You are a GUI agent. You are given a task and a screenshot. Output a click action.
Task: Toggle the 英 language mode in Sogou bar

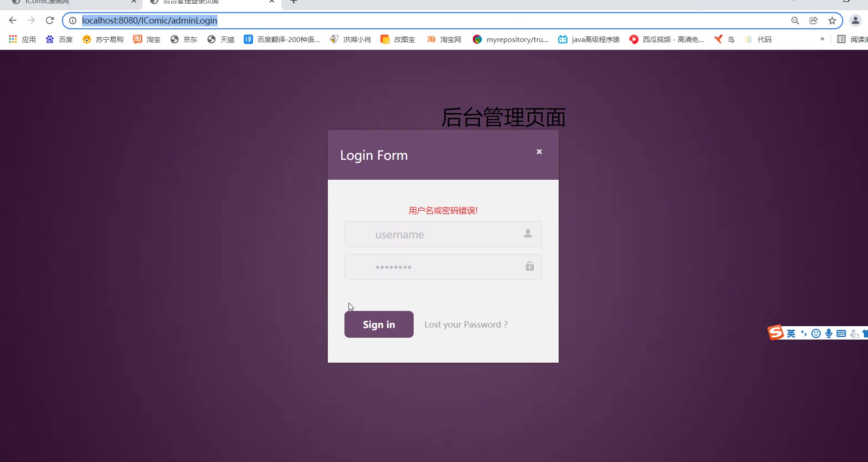791,334
